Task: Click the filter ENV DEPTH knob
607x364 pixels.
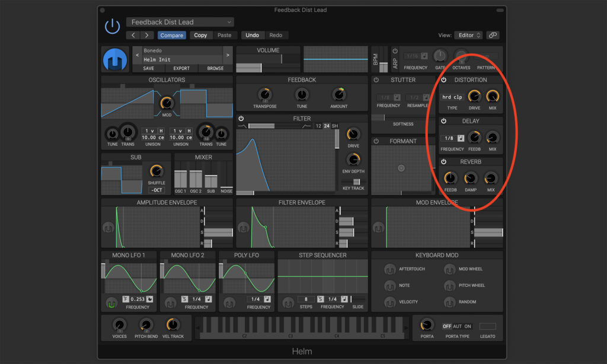Action: [x=353, y=159]
